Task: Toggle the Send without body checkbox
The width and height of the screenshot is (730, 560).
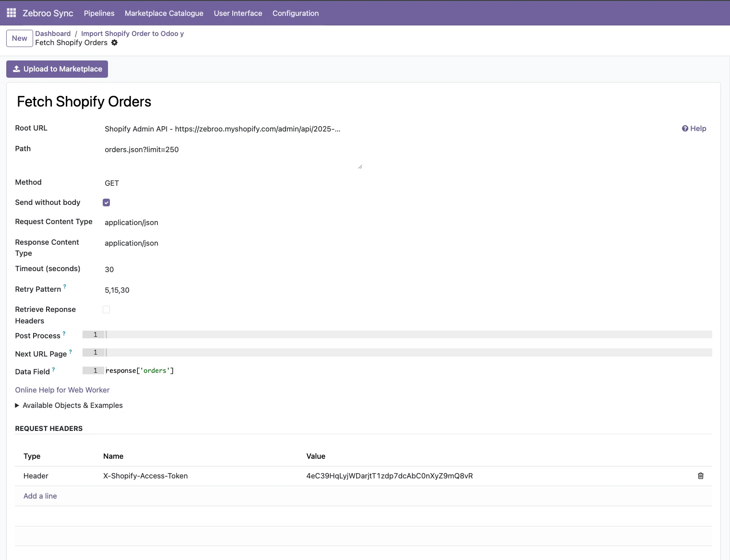Action: 107,203
